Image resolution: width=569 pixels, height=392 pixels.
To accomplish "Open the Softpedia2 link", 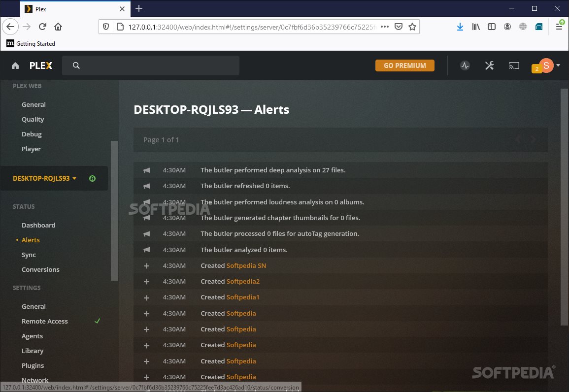I will (243, 281).
